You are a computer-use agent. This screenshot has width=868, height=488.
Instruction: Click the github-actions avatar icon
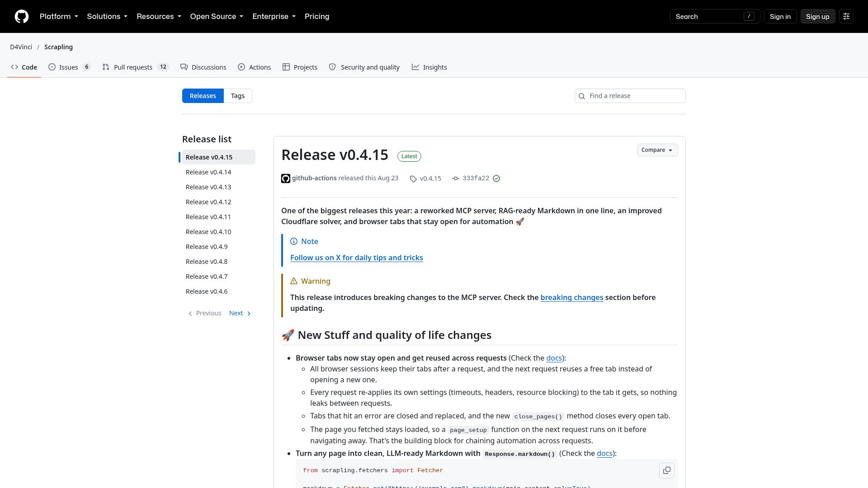coord(286,178)
